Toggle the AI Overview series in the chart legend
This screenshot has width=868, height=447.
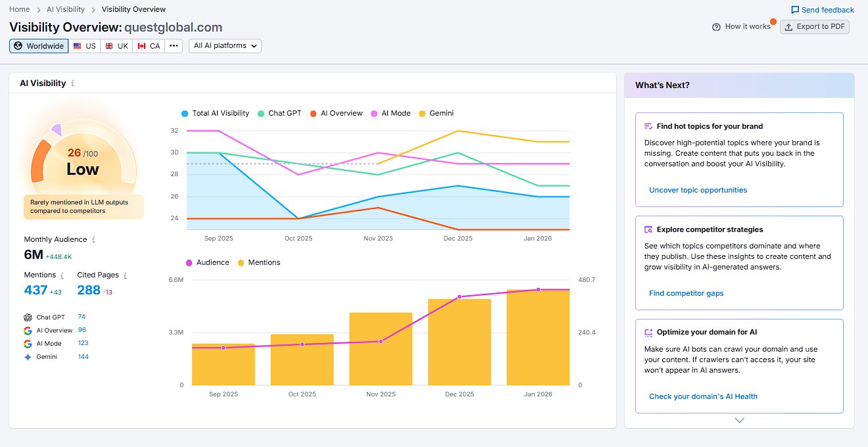pos(336,113)
